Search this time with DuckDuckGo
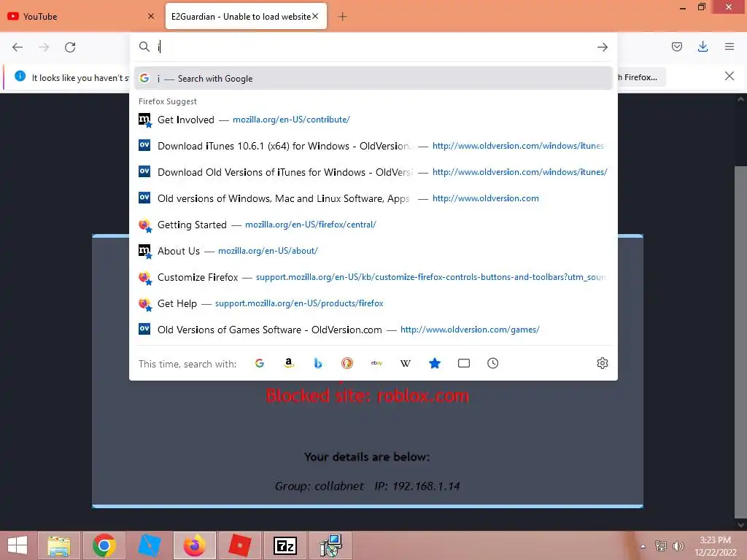 pos(347,363)
